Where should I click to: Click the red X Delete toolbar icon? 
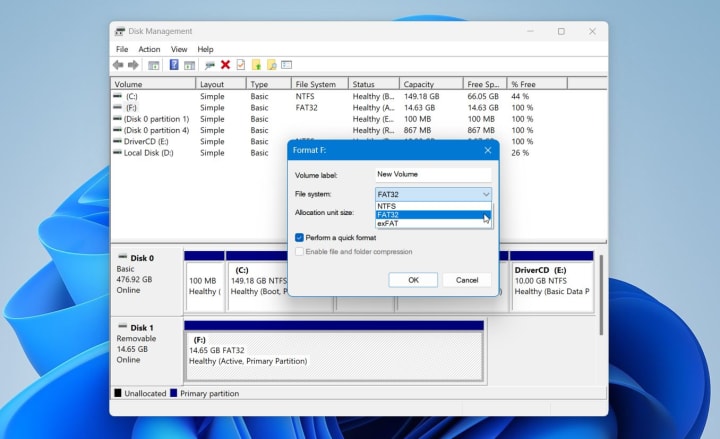[x=225, y=65]
